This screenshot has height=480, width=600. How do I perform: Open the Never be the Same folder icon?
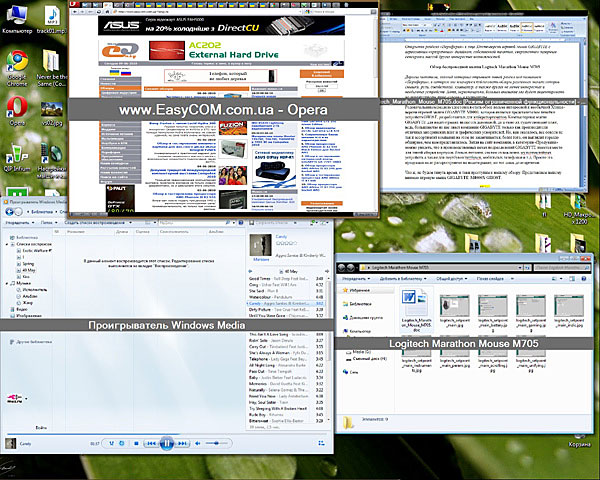51,68
